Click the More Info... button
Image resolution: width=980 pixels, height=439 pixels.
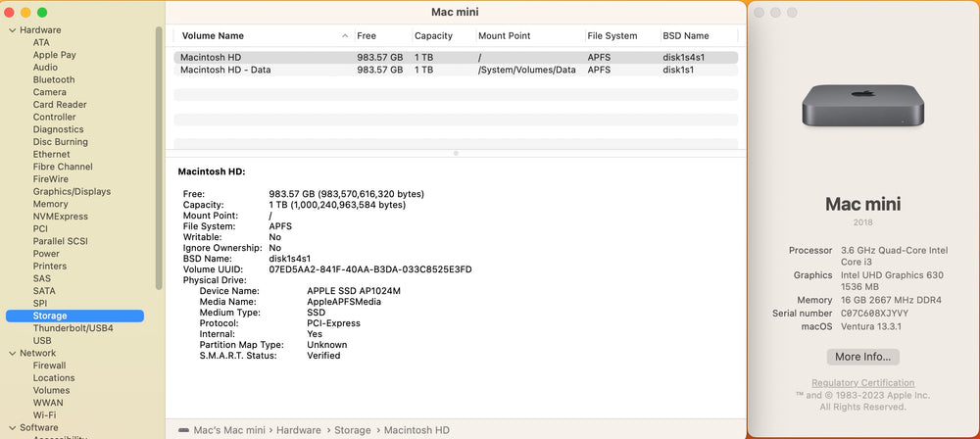863,357
